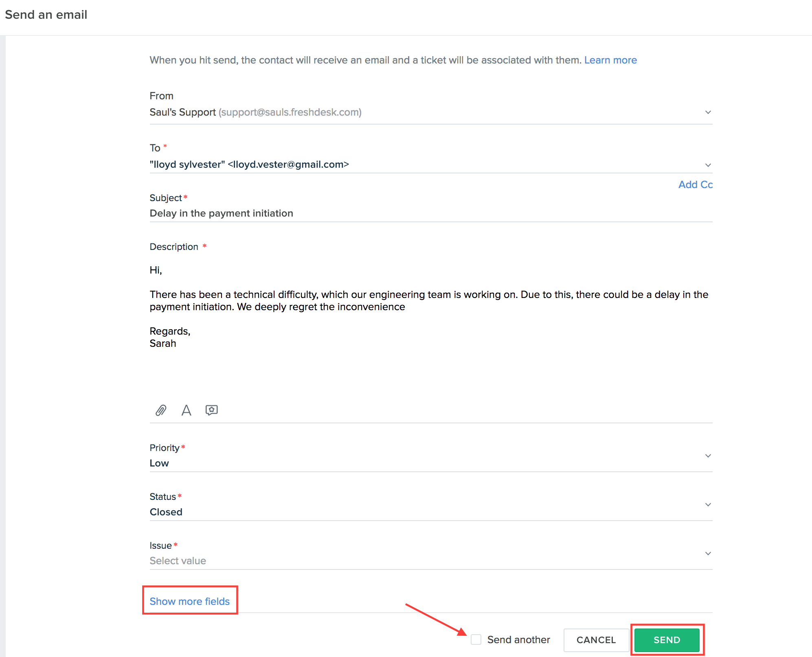The image size is (812, 657).
Task: Click into the Subject field text
Action: pos(222,213)
